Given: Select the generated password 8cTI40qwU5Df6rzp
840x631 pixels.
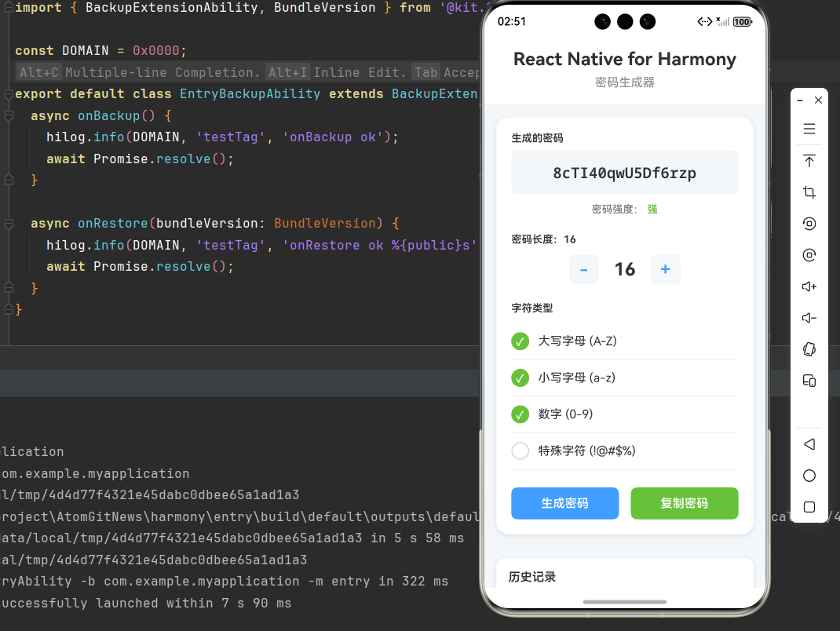Looking at the screenshot, I should (x=625, y=173).
